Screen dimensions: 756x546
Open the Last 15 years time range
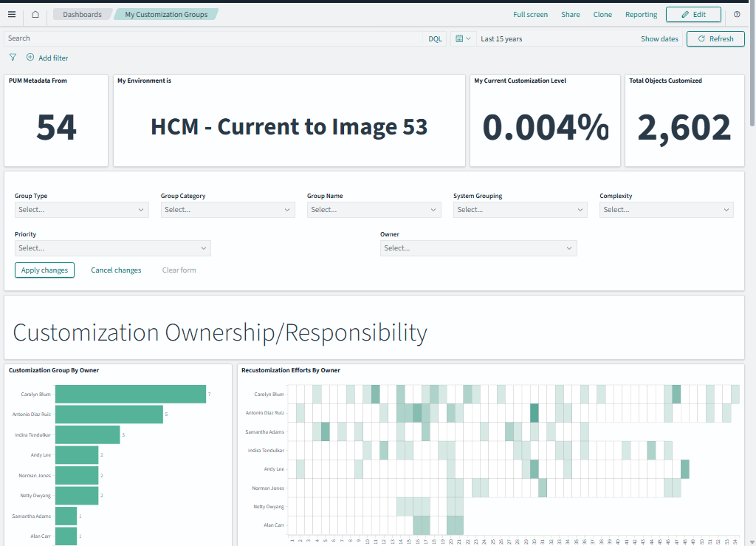pyautogui.click(x=501, y=38)
